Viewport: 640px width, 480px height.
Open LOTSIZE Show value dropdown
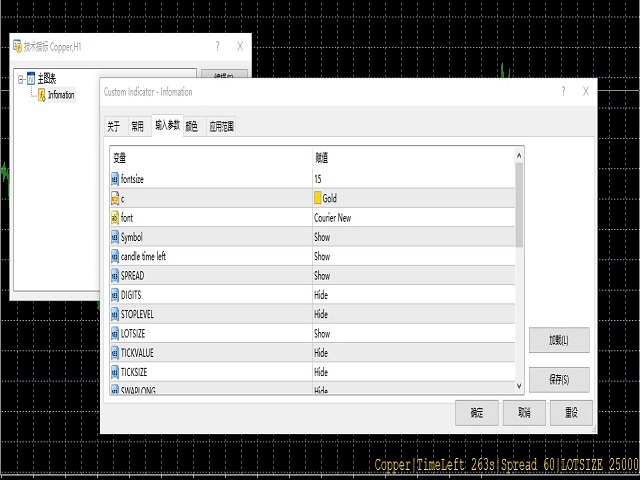[413, 334]
